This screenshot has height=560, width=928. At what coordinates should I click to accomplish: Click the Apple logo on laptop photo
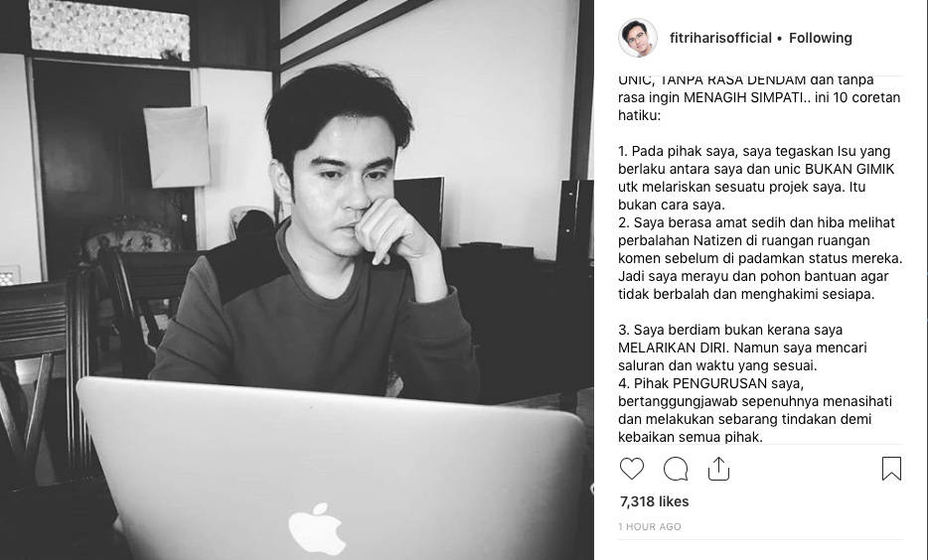[x=317, y=528]
